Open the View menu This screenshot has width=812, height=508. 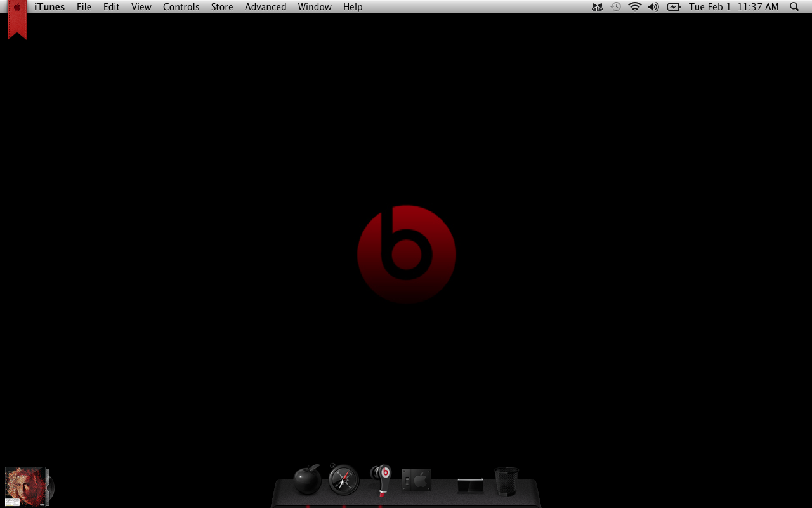click(141, 7)
